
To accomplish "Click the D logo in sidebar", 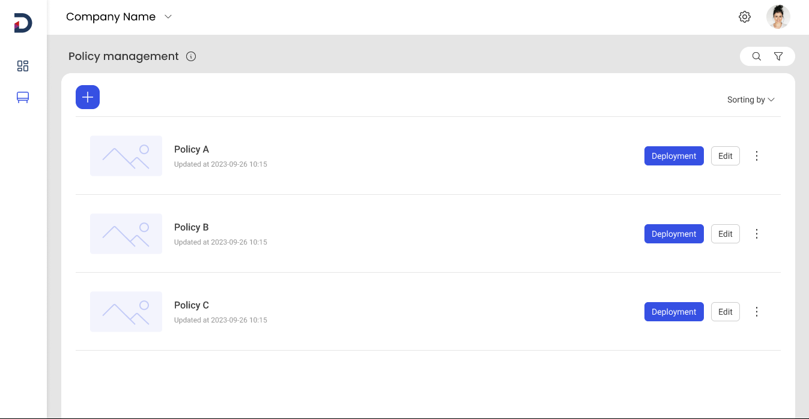I will tap(23, 23).
